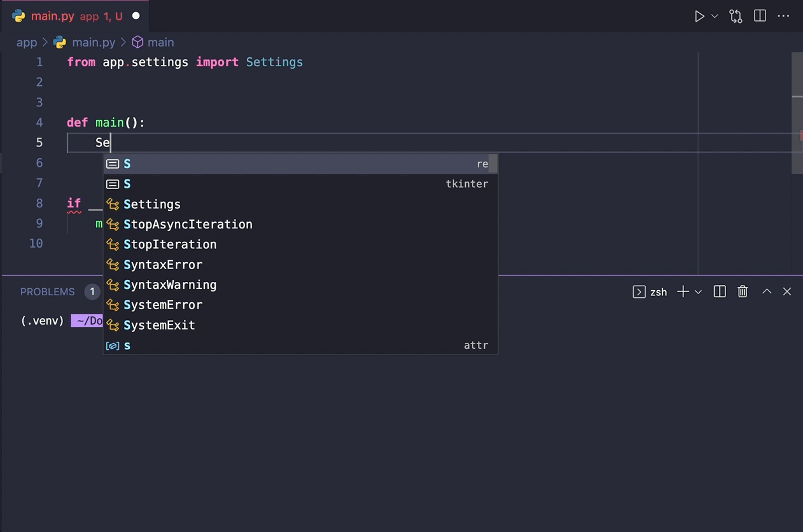Close the bottom panel
Image resolution: width=803 pixels, height=532 pixels.
pyautogui.click(x=787, y=291)
